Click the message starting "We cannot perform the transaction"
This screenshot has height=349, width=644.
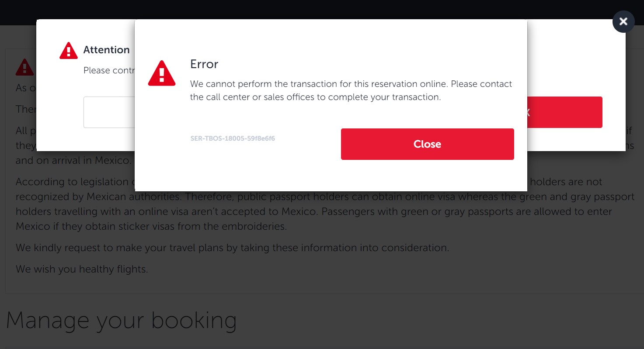tap(351, 90)
